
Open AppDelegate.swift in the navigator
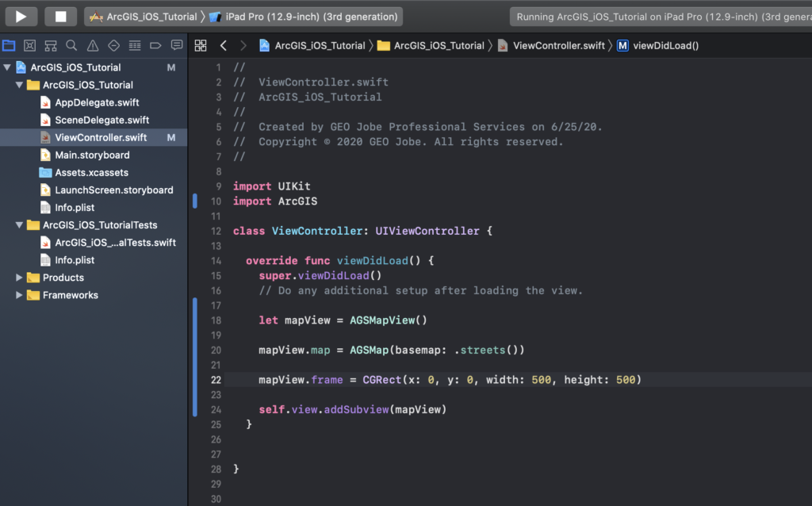[x=97, y=102]
